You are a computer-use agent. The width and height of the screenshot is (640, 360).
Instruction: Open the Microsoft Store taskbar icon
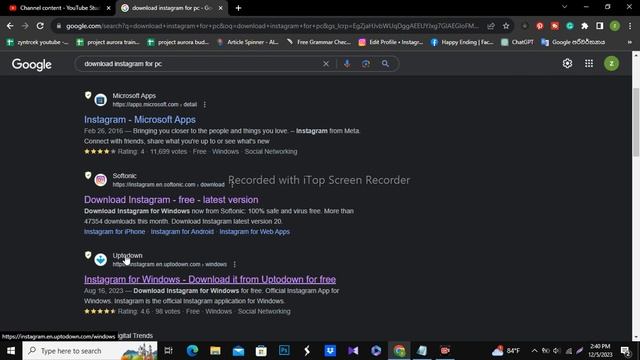click(261, 351)
